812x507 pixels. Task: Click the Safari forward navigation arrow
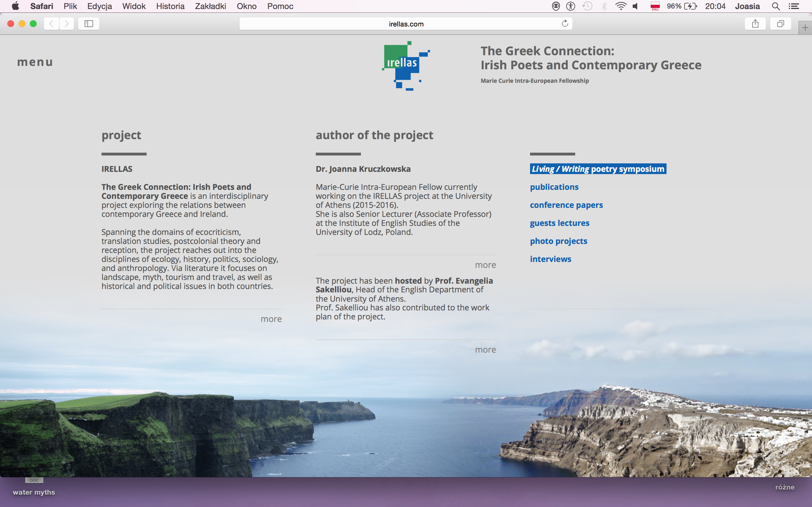(67, 23)
